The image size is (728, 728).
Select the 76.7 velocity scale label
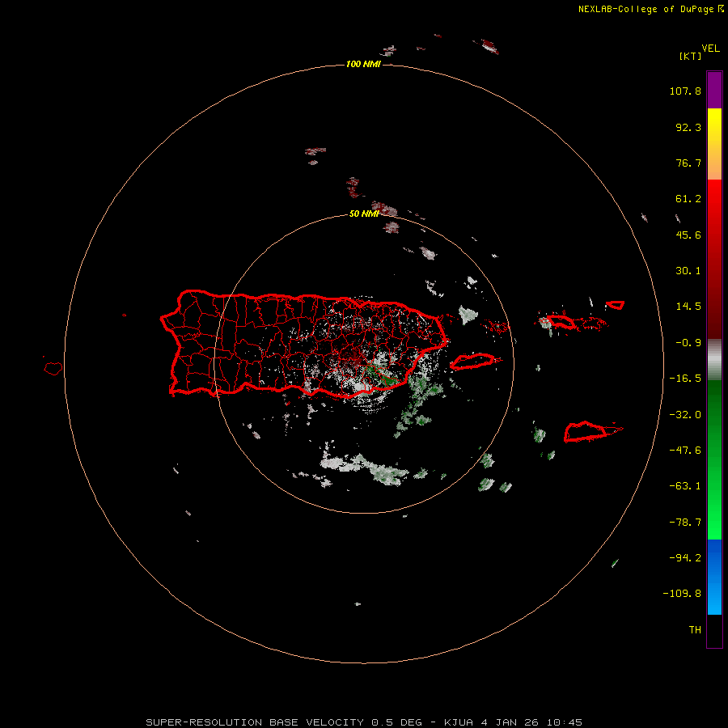688,163
